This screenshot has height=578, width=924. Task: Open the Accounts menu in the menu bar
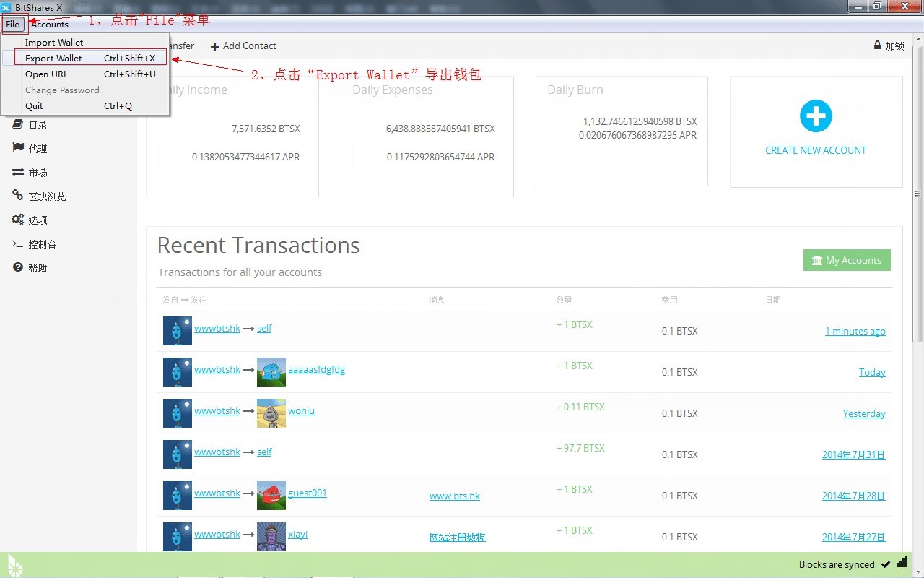(x=49, y=25)
